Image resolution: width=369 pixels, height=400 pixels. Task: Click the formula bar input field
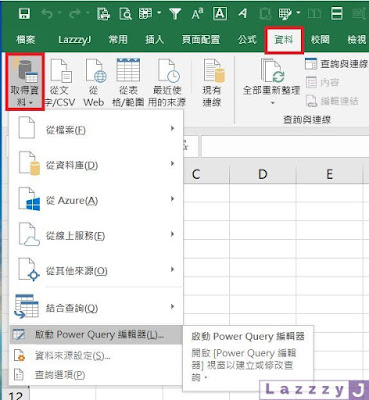285,146
